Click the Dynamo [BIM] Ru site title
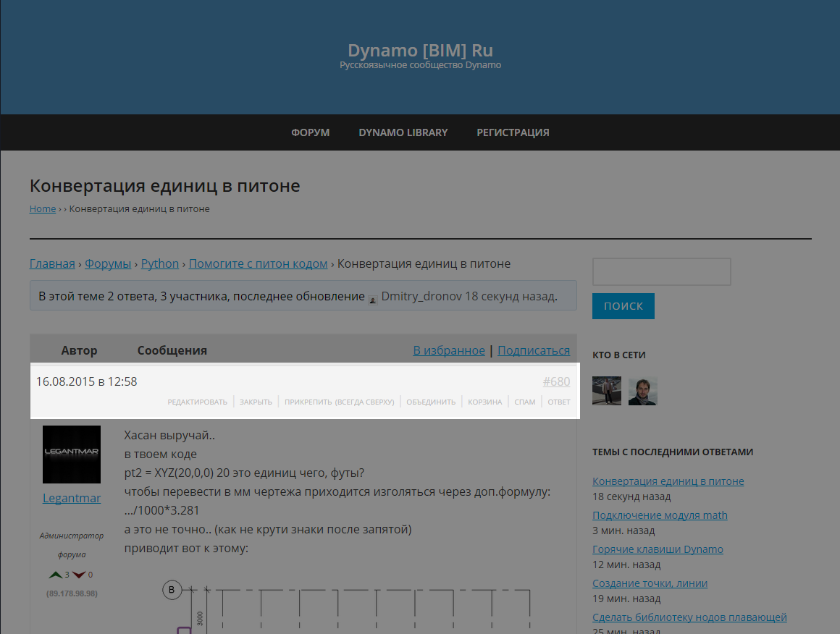Screen dimensions: 840x634 (420, 51)
